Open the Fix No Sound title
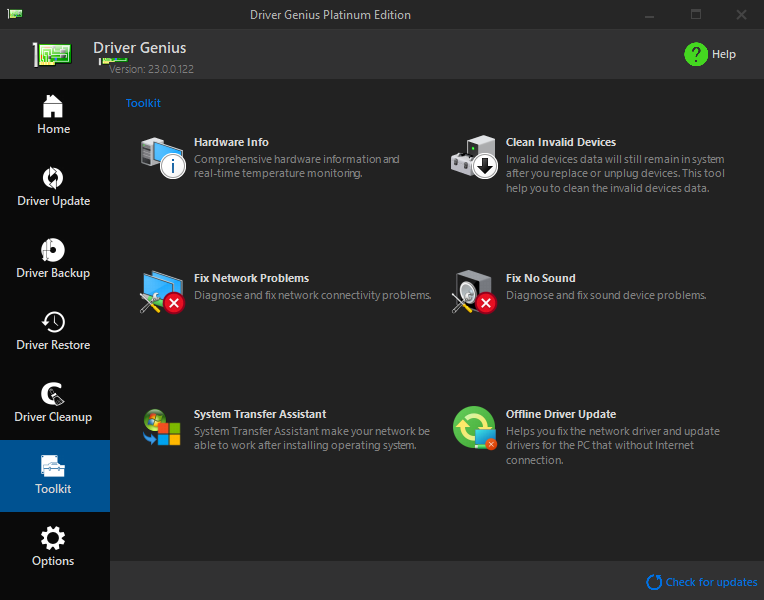This screenshot has width=764, height=600. click(540, 278)
